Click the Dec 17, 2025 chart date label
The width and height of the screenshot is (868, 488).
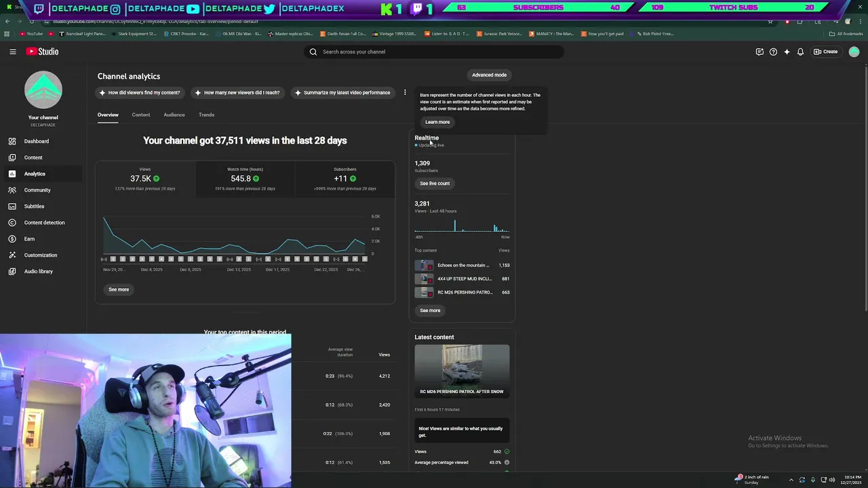tap(277, 270)
